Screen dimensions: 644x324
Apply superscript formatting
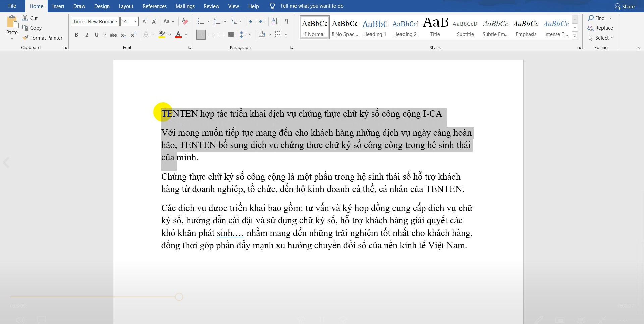[133, 35]
